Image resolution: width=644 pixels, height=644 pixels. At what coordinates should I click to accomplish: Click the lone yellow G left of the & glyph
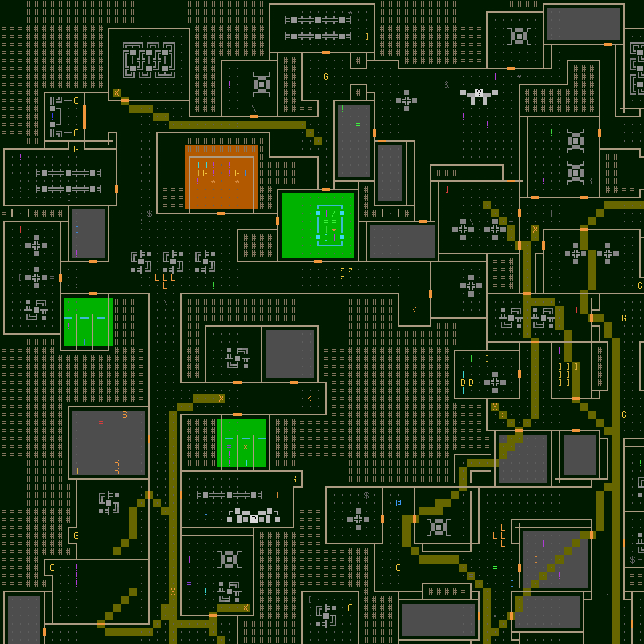tap(326, 76)
